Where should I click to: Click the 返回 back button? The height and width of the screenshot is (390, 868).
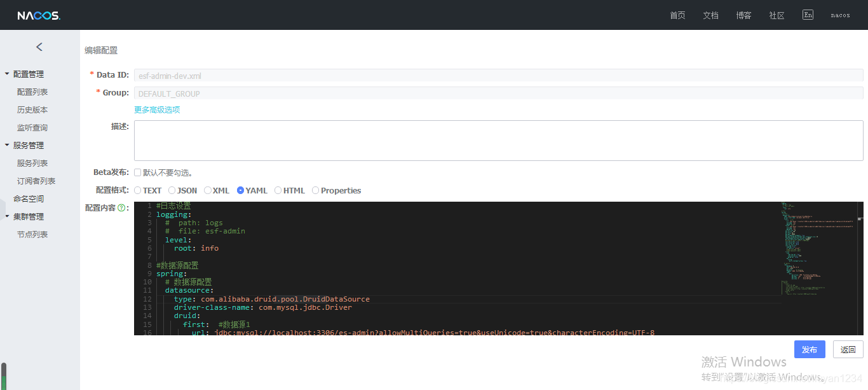coord(848,349)
